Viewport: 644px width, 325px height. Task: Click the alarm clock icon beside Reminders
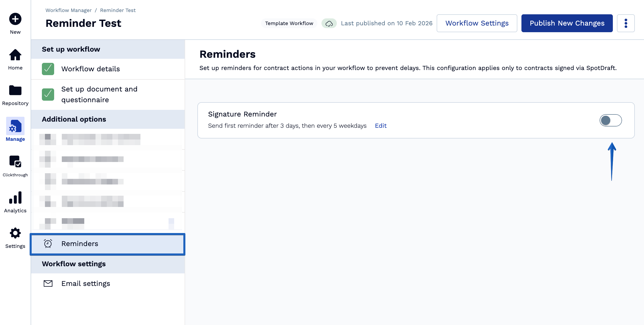coord(47,244)
